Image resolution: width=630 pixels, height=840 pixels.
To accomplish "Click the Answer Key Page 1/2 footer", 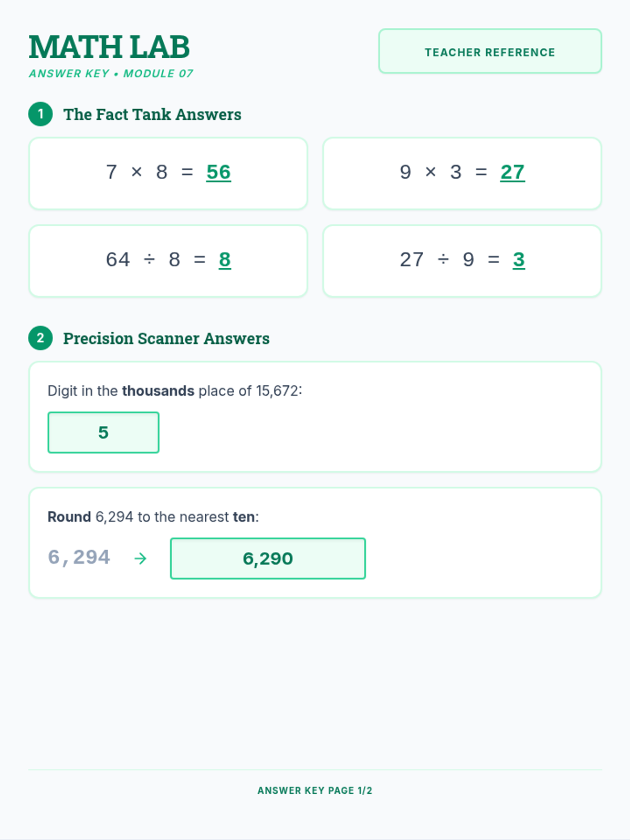I will pyautogui.click(x=315, y=791).
